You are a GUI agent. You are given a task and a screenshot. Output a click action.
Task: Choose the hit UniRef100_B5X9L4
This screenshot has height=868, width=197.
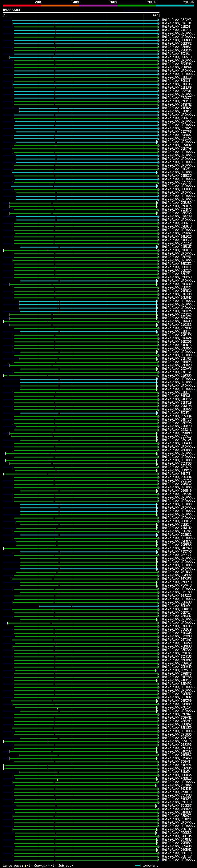click(x=177, y=54)
